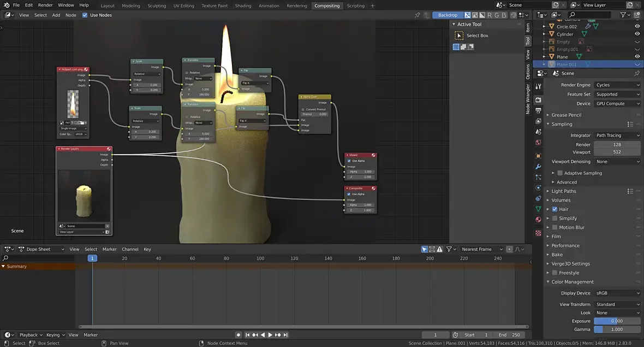Adjust the Exposure slider

(617, 321)
